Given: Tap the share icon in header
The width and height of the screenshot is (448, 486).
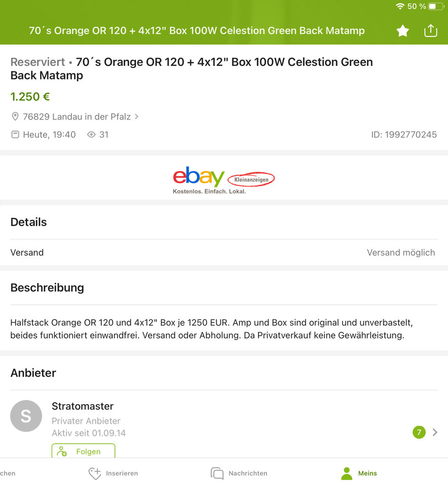Looking at the screenshot, I should [430, 30].
